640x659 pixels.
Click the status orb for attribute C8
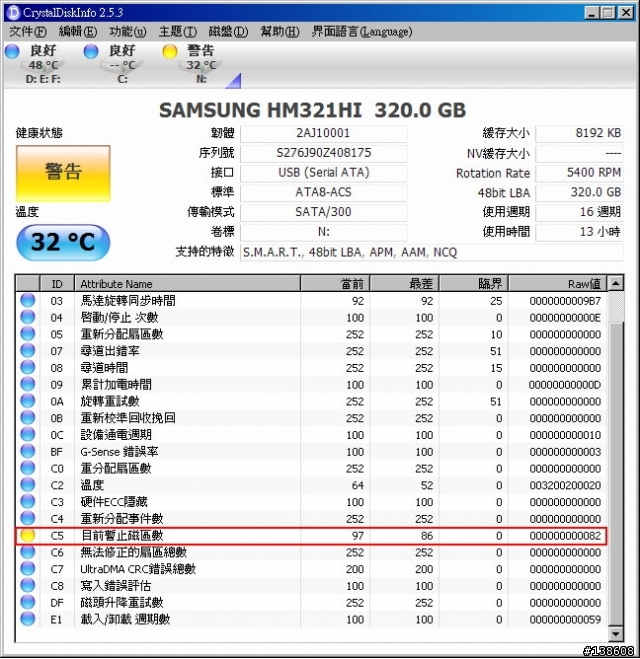[x=28, y=586]
